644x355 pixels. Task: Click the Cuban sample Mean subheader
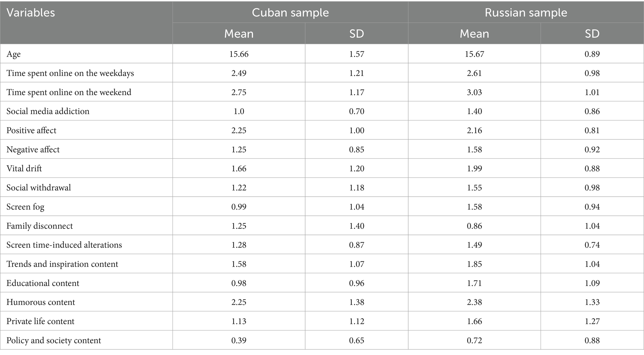pyautogui.click(x=239, y=34)
